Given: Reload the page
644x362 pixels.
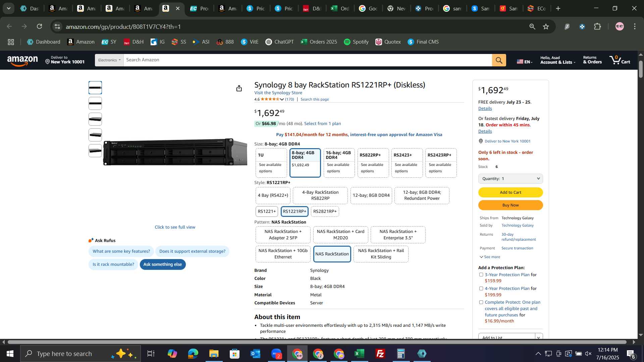Looking at the screenshot, I should pos(39,26).
